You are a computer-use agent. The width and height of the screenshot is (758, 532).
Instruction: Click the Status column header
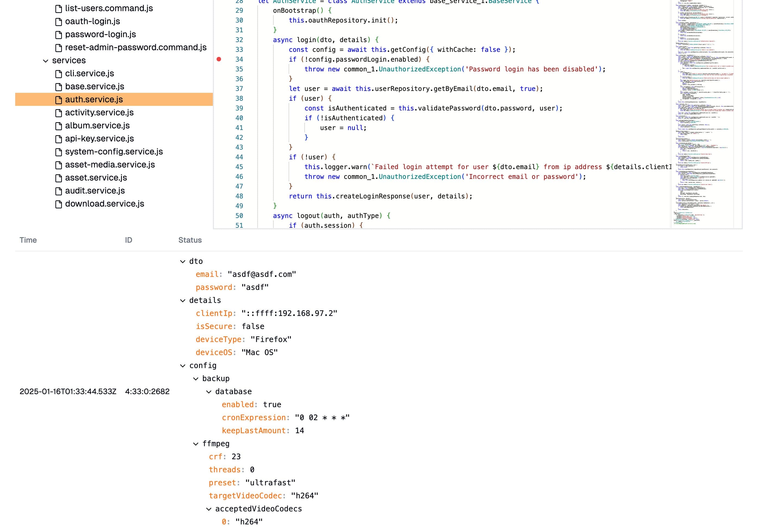click(x=190, y=240)
